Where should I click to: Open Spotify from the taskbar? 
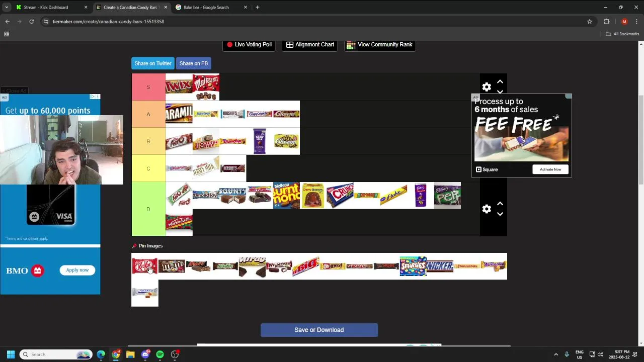click(x=160, y=354)
